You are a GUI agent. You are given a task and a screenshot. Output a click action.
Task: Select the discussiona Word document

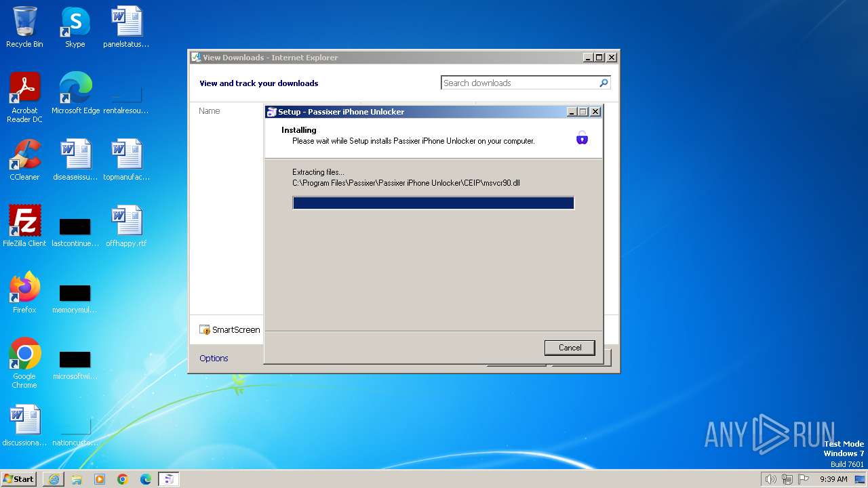(x=24, y=426)
